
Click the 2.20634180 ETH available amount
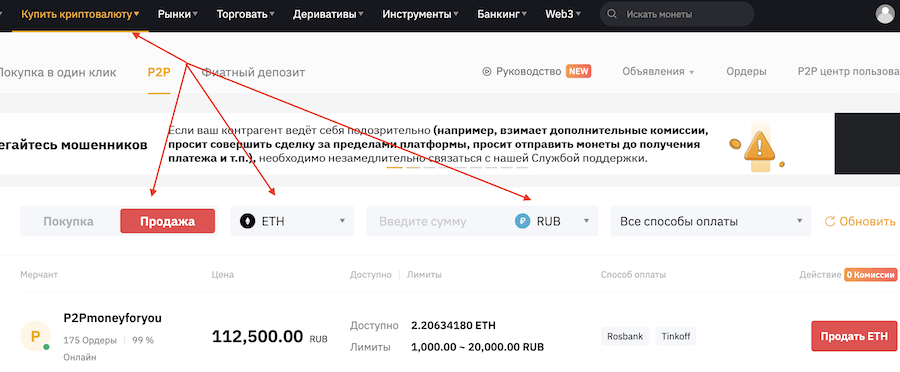(x=453, y=326)
